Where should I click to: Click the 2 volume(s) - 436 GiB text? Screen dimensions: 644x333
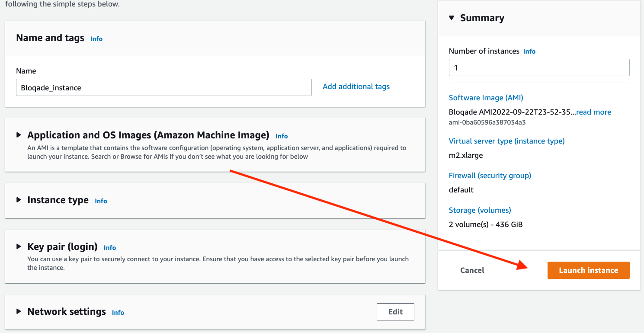pos(486,224)
